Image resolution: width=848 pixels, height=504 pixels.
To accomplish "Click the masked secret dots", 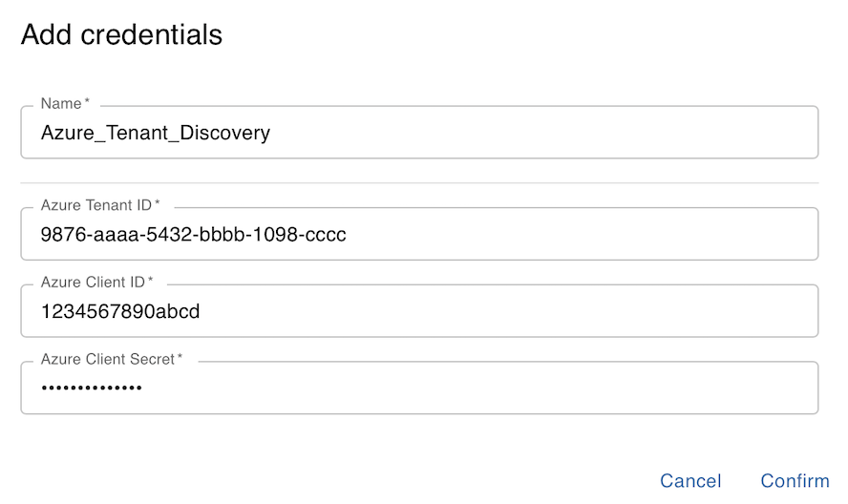I will click(91, 388).
